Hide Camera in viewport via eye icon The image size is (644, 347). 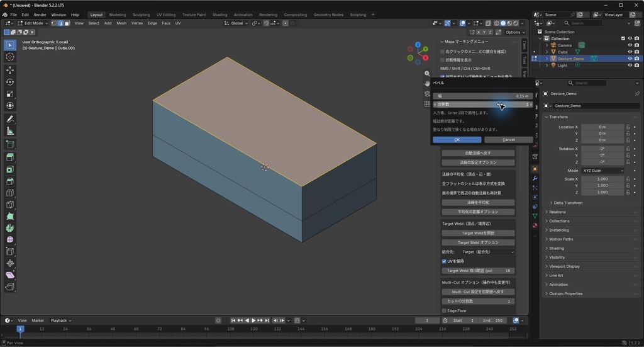click(630, 45)
